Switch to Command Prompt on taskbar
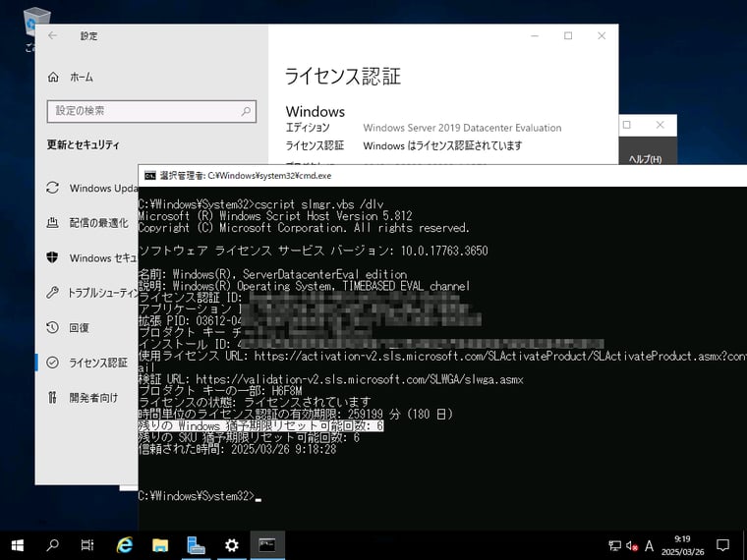747x560 pixels. pyautogui.click(x=267, y=545)
